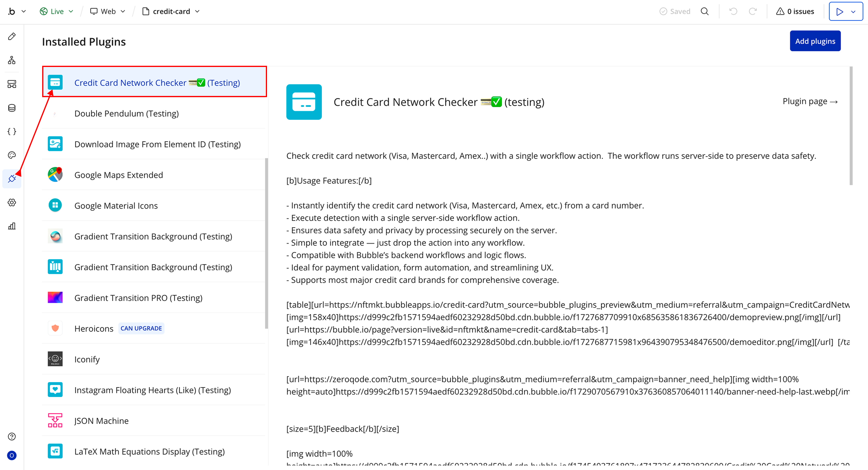Viewport: 868px width, 470px height.
Task: Click the plugin list scrollbar
Action: tap(266, 243)
